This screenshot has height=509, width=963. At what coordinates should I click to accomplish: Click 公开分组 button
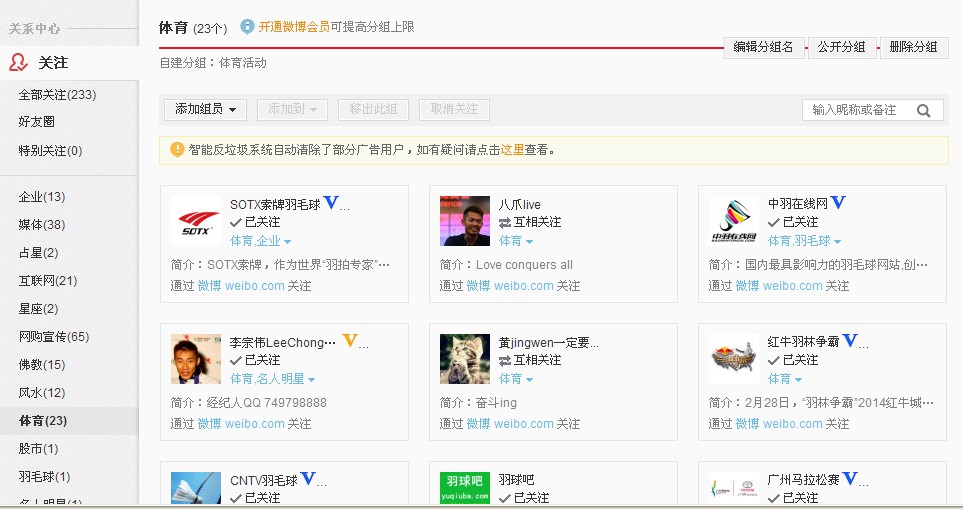(841, 47)
